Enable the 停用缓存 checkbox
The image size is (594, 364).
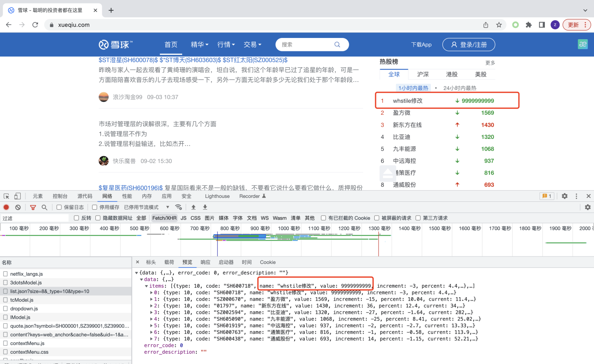point(95,207)
